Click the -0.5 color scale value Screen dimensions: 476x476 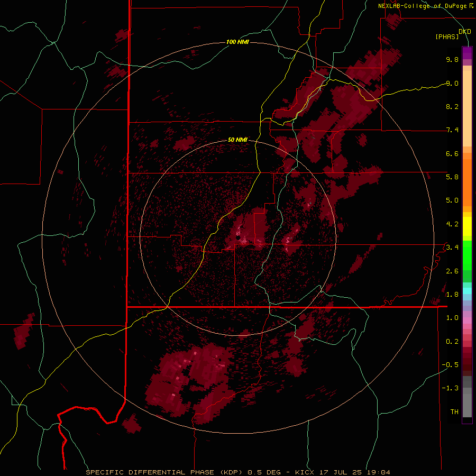[450, 364]
